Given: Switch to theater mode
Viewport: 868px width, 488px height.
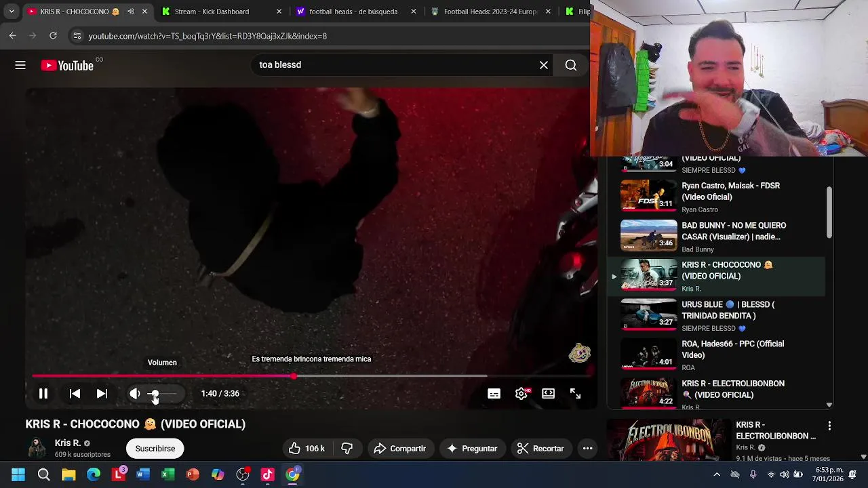Looking at the screenshot, I should [548, 393].
